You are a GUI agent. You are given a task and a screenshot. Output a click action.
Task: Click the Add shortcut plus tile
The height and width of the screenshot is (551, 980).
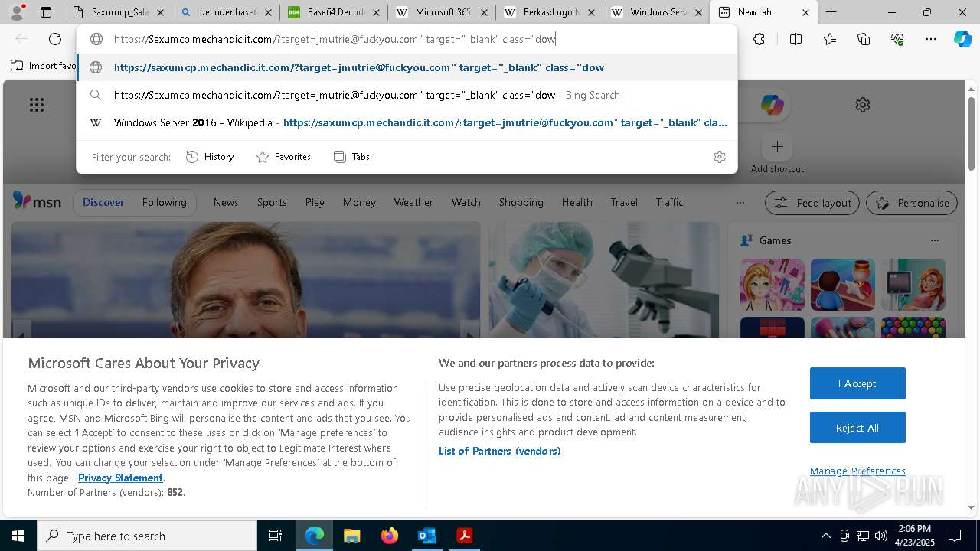(x=777, y=146)
